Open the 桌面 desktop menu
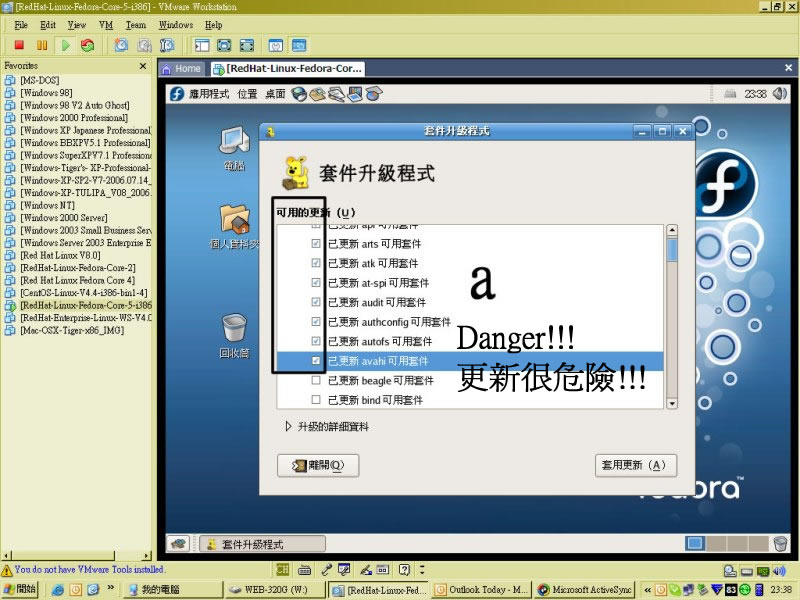The width and height of the screenshot is (800, 600). [276, 94]
